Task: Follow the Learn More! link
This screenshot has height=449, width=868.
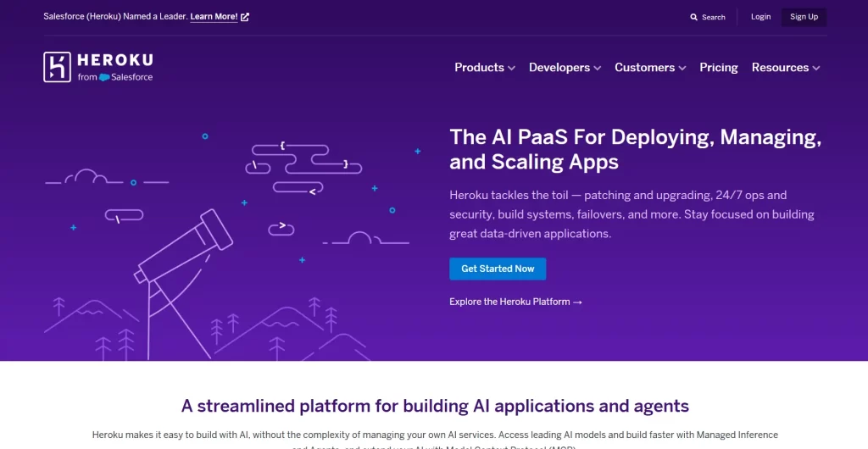Action: click(214, 17)
